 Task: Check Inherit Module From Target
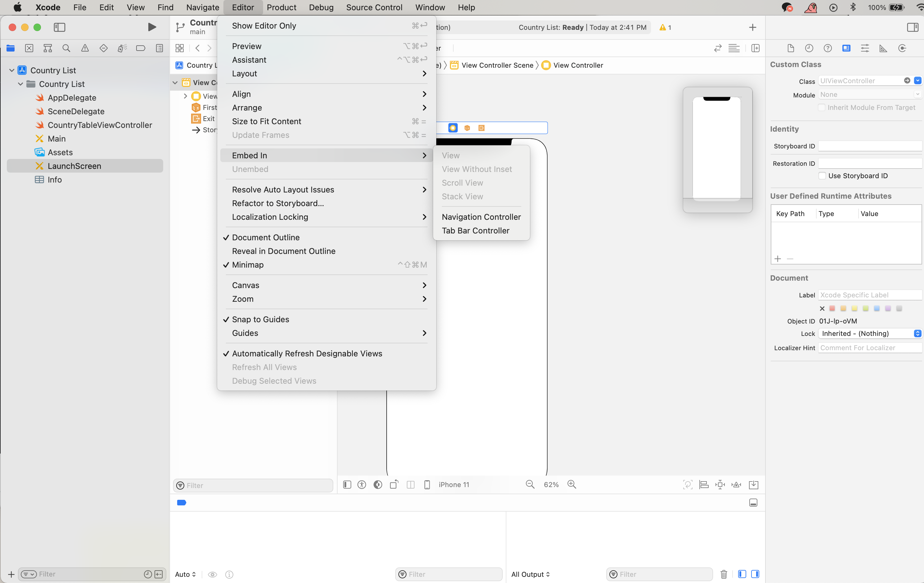click(822, 107)
